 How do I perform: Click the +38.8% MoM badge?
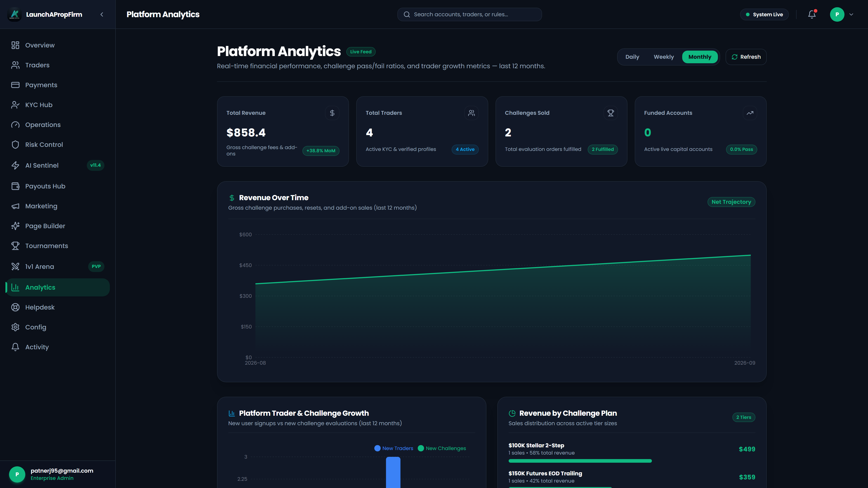point(321,150)
